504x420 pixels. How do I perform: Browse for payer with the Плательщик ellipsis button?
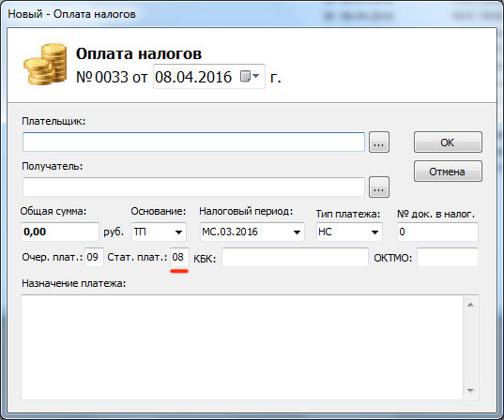[x=379, y=142]
